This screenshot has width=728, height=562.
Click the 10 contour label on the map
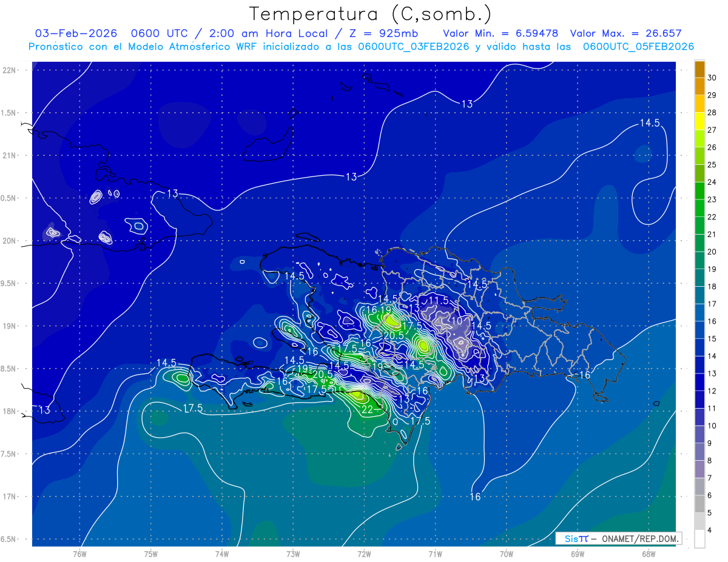(457, 320)
